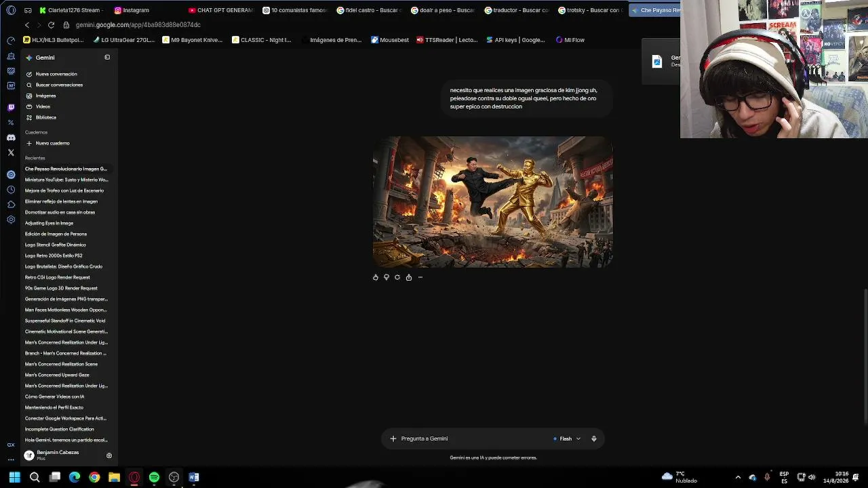Switch to '10 comunistas famosos' tab
The image size is (868, 488).
(294, 10)
